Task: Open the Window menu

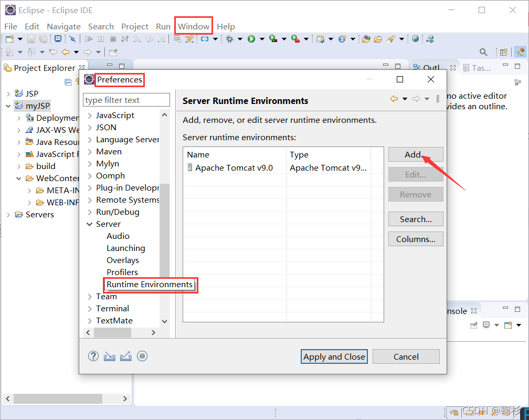Action: click(x=194, y=27)
